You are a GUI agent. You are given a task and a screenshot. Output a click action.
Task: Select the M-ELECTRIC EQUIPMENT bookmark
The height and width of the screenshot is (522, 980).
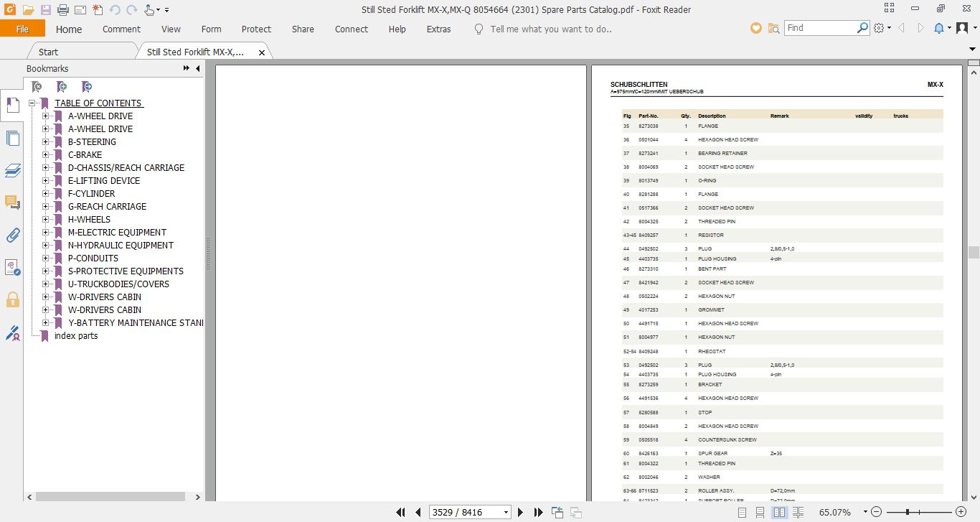point(117,233)
